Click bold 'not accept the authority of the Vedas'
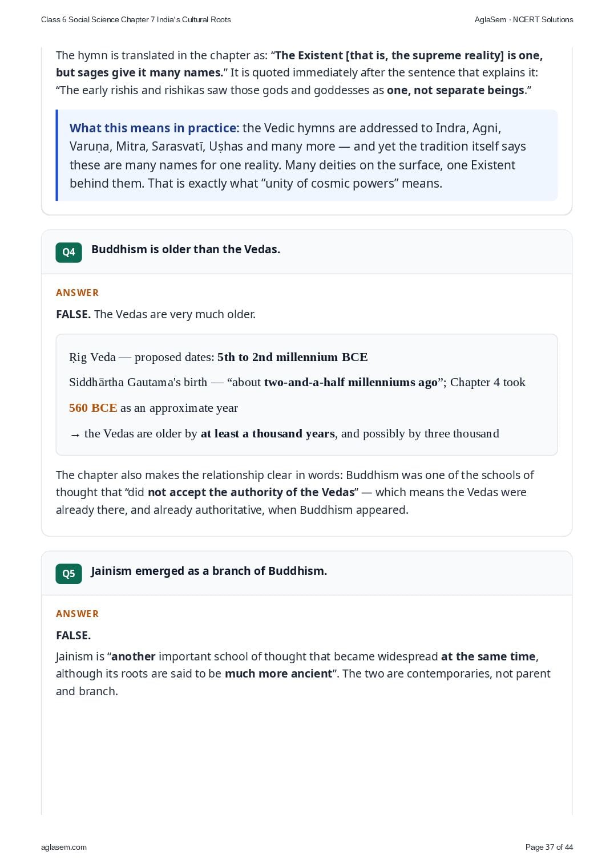 [251, 492]
